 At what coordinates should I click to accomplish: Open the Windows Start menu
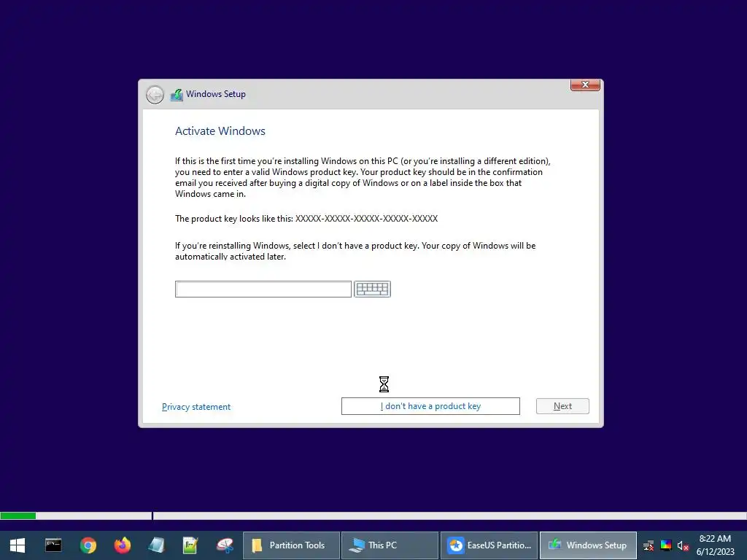[x=18, y=545]
